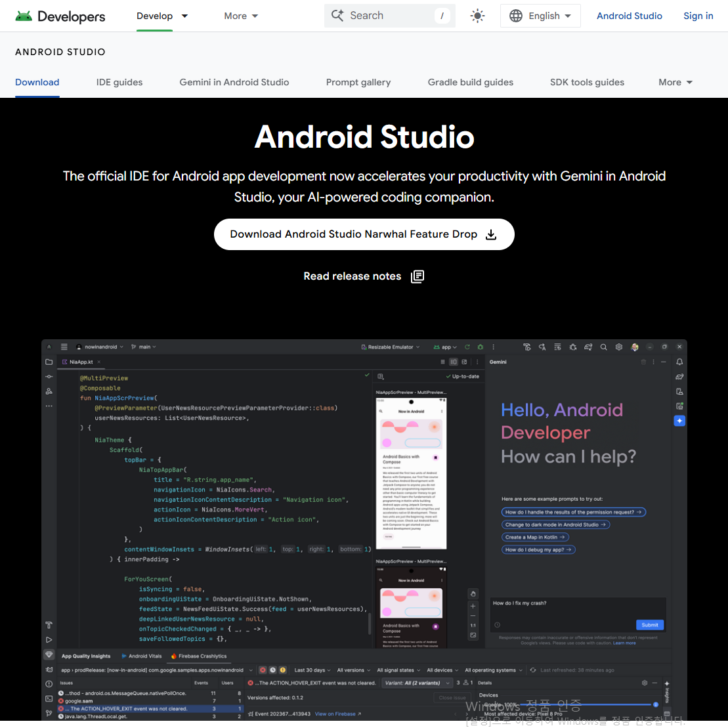Click the three-dots More tool windows icon in left sidebar
728x728 pixels.
(49, 406)
